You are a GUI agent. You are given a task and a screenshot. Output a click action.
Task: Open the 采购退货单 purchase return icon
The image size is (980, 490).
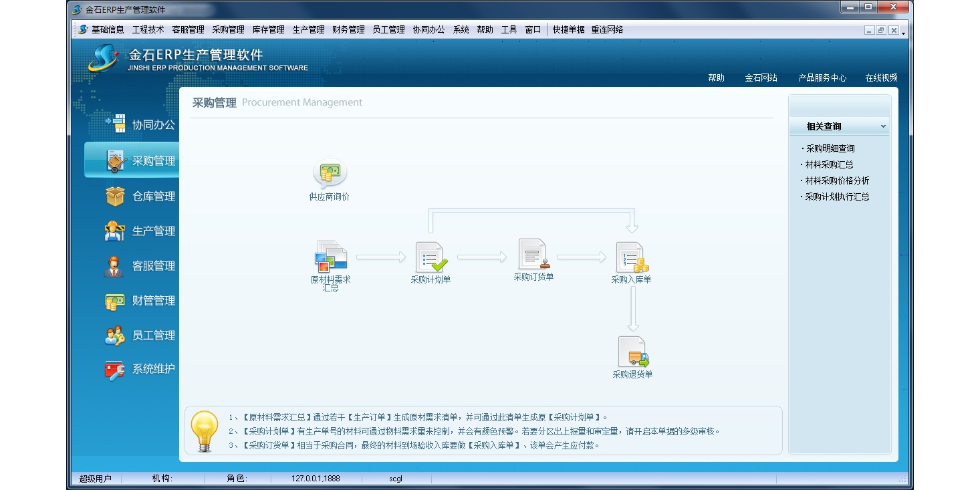point(632,352)
